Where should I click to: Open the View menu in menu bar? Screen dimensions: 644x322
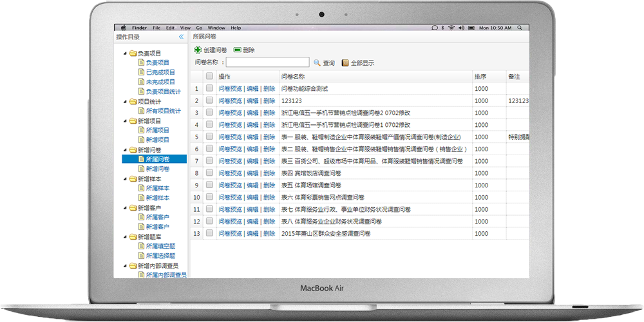tap(185, 28)
